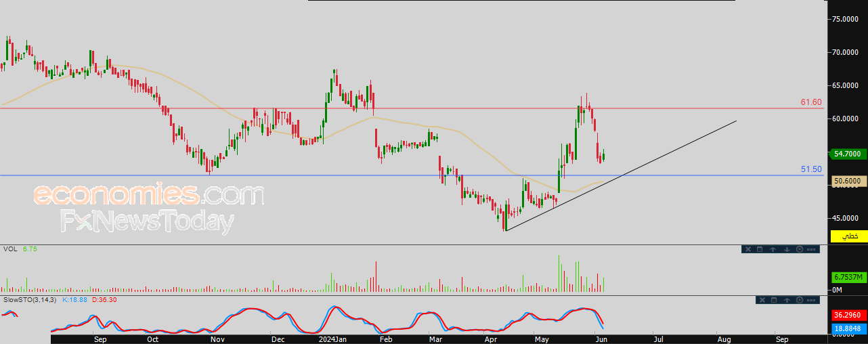
Task: Open VOL indicator settings gear
Action: [800, 249]
